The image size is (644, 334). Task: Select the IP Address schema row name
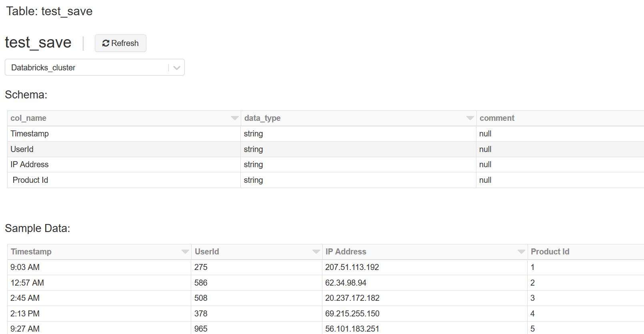tap(30, 164)
